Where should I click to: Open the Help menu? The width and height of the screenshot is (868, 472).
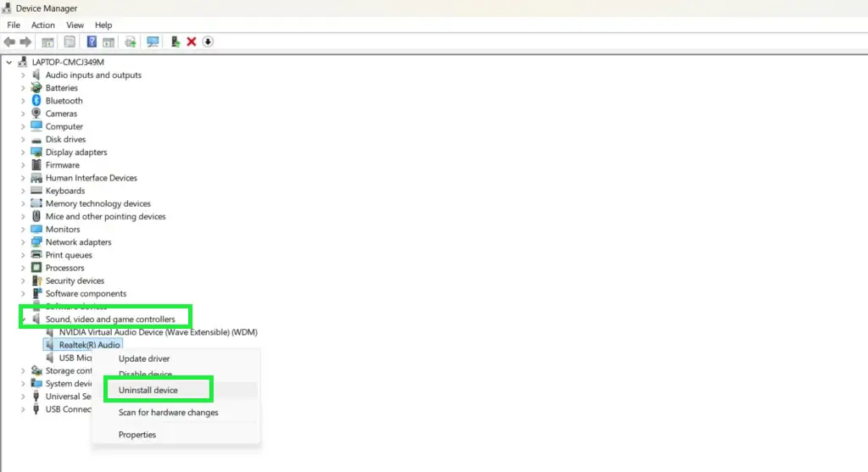pyautogui.click(x=103, y=25)
